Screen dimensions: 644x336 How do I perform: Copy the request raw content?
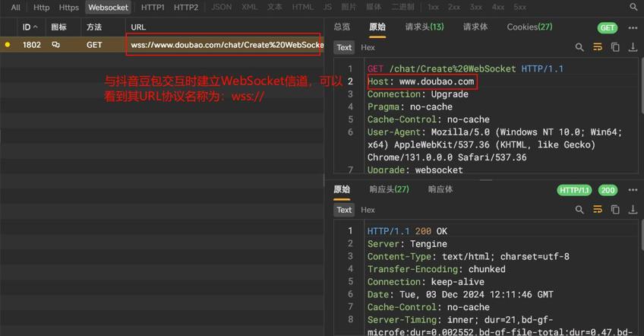pyautogui.click(x=615, y=47)
